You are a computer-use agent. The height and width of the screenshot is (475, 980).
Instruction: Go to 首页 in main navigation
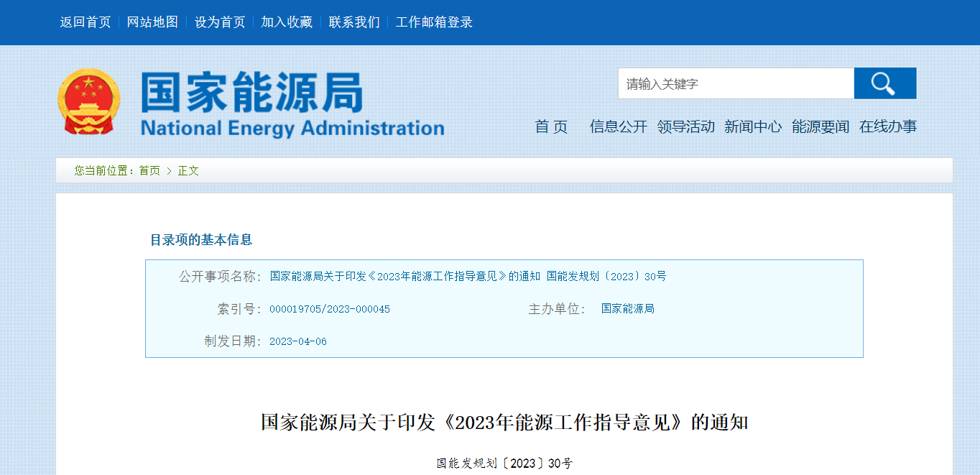[x=551, y=127]
